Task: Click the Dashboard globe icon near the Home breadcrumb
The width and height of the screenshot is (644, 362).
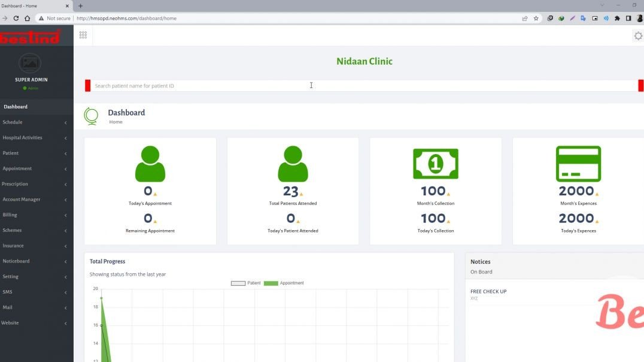Action: (91, 116)
